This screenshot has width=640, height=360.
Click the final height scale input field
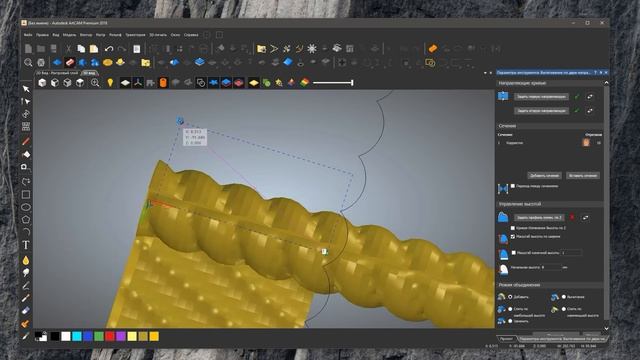(571, 253)
